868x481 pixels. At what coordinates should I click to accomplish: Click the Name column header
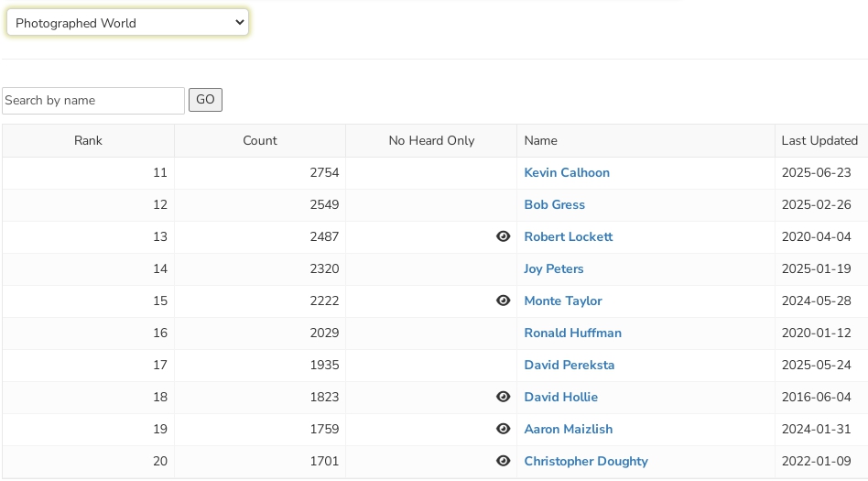(x=540, y=141)
